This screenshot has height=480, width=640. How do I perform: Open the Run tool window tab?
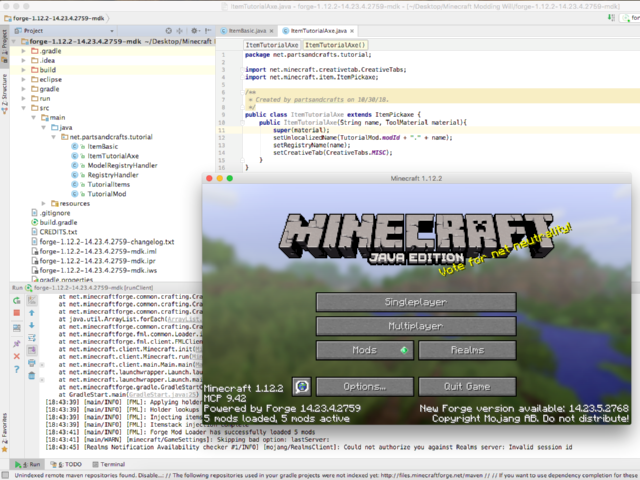28,464
